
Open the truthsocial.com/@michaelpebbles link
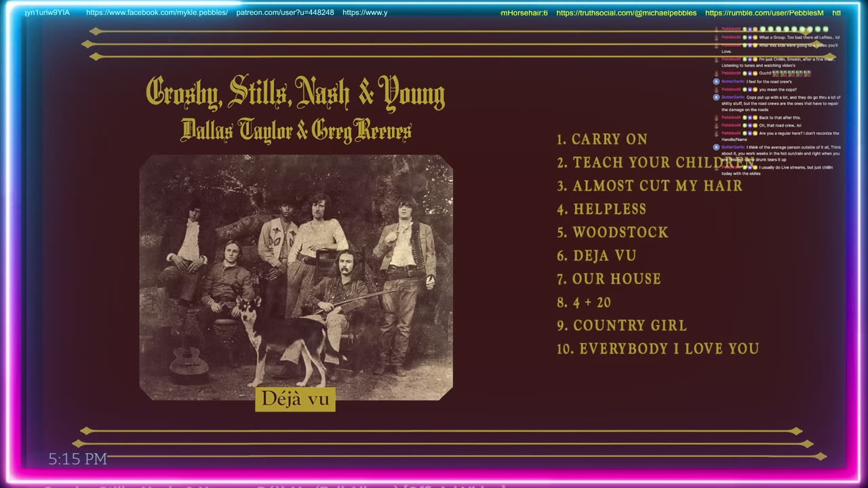pyautogui.click(x=627, y=13)
